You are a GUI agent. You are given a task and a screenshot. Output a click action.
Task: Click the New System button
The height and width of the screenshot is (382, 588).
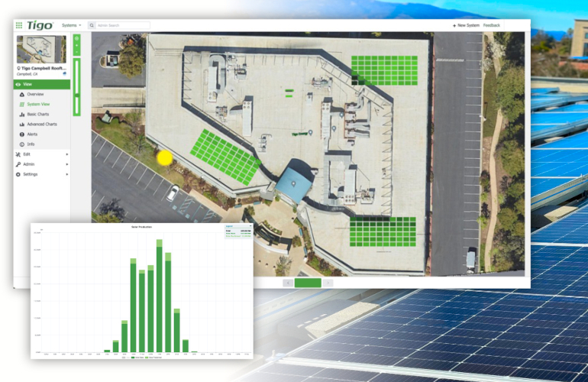(466, 25)
